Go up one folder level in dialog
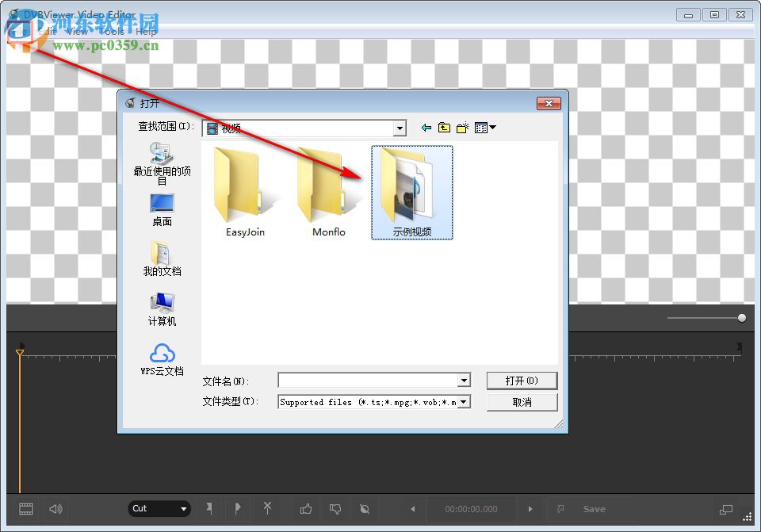This screenshot has width=761, height=532. coord(443,127)
